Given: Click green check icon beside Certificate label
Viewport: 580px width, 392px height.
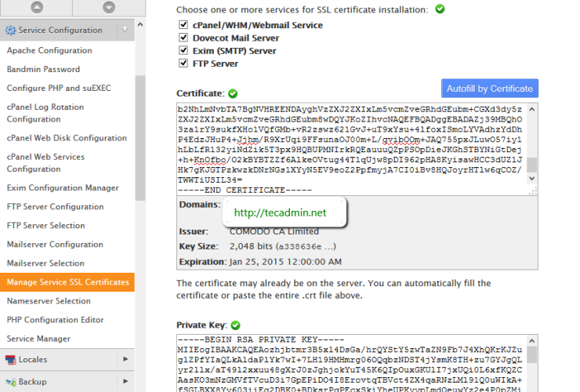Looking at the screenshot, I should click(232, 93).
